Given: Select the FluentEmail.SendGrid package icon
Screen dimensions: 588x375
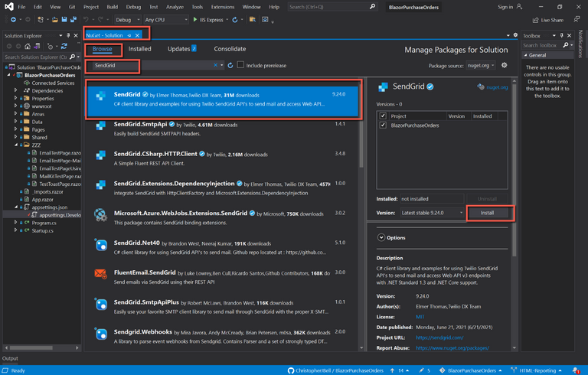Looking at the screenshot, I should pyautogui.click(x=100, y=273).
